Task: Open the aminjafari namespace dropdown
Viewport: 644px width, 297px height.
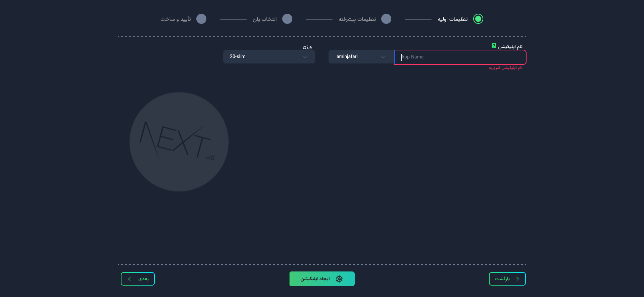Action: [x=361, y=57]
